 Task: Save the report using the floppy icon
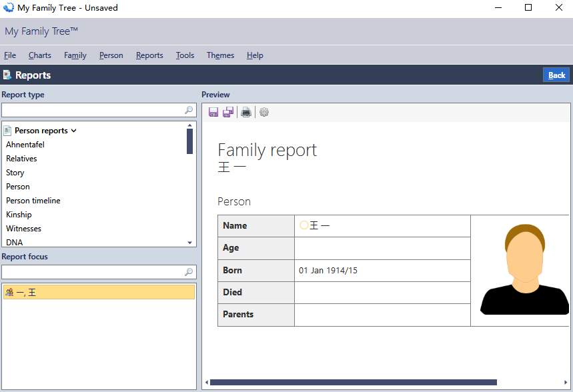(x=213, y=112)
